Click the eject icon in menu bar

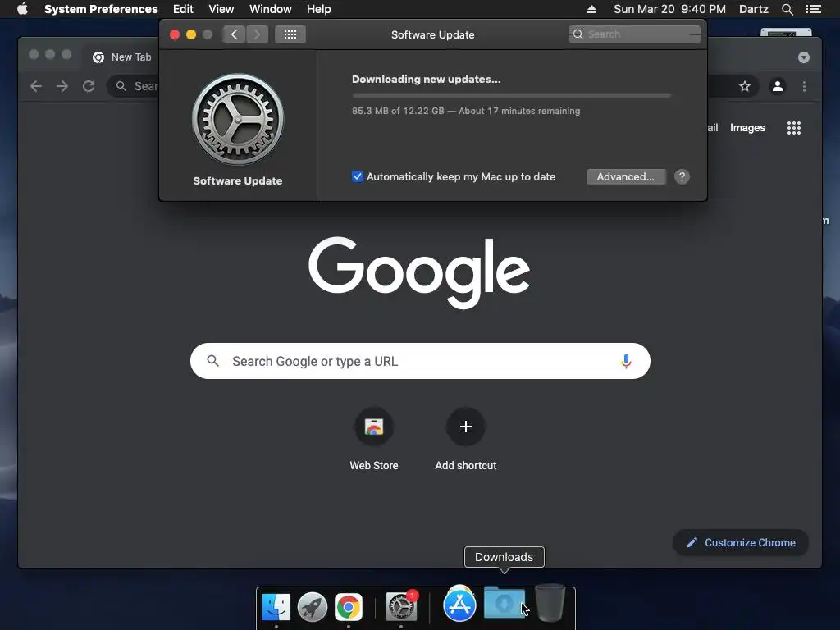coord(591,9)
